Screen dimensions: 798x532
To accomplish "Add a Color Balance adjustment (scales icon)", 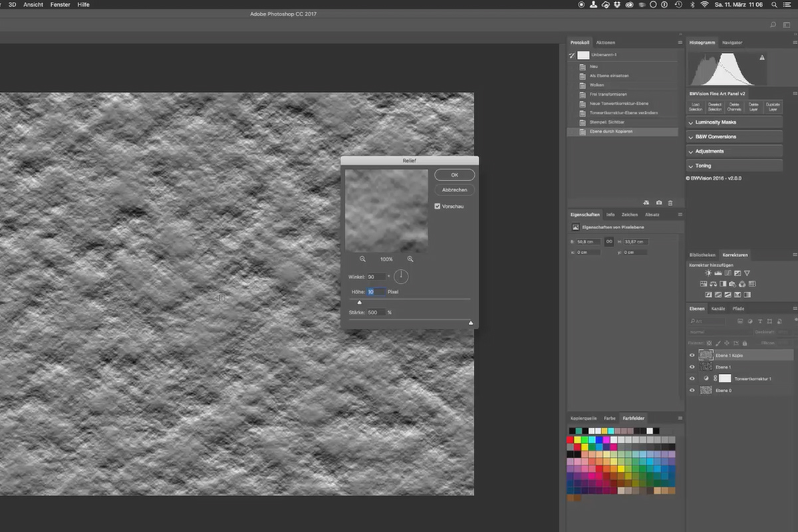I will [x=713, y=284].
